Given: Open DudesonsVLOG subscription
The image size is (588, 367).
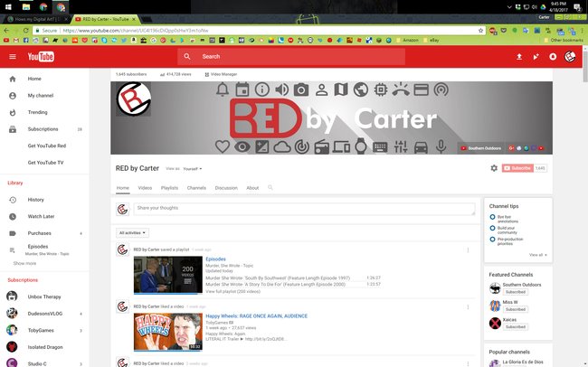Looking at the screenshot, I should point(45,314).
